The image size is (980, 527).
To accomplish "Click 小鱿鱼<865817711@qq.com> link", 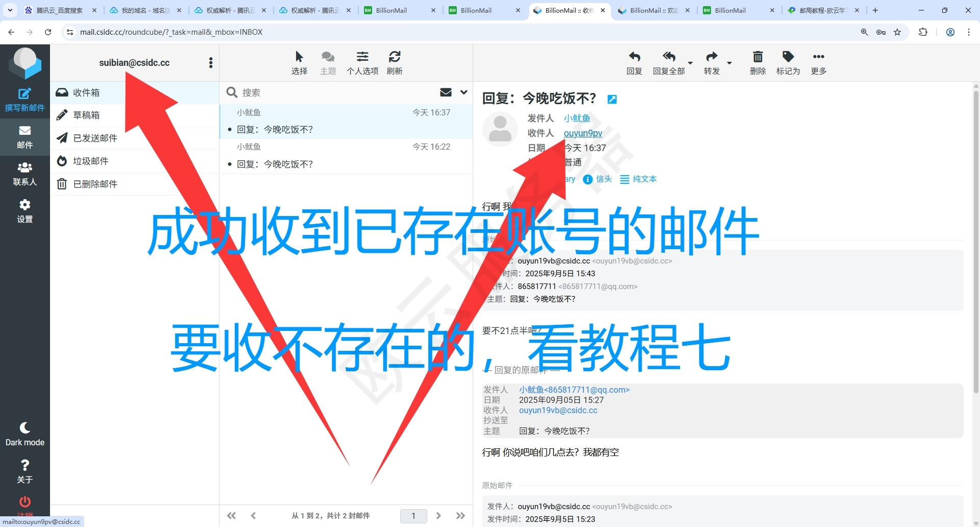I will pyautogui.click(x=574, y=390).
